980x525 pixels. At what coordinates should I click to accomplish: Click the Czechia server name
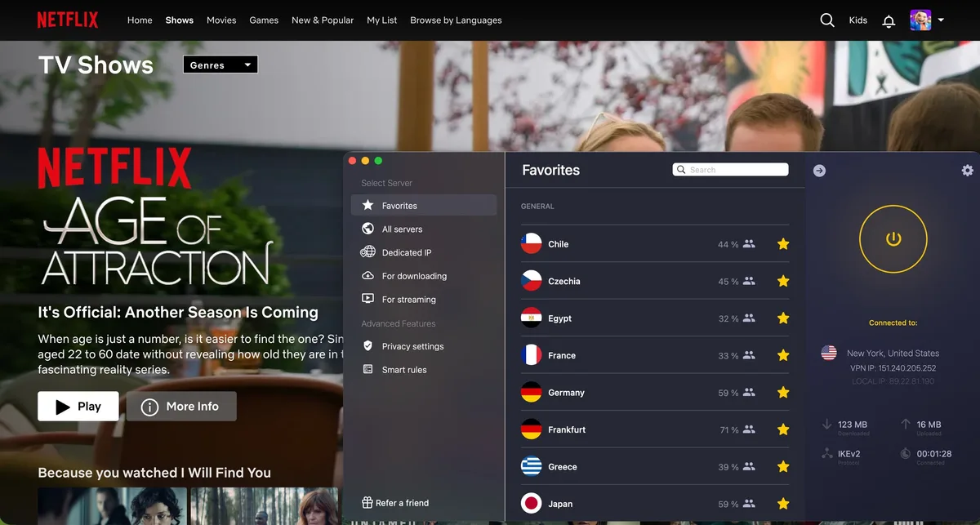click(564, 281)
